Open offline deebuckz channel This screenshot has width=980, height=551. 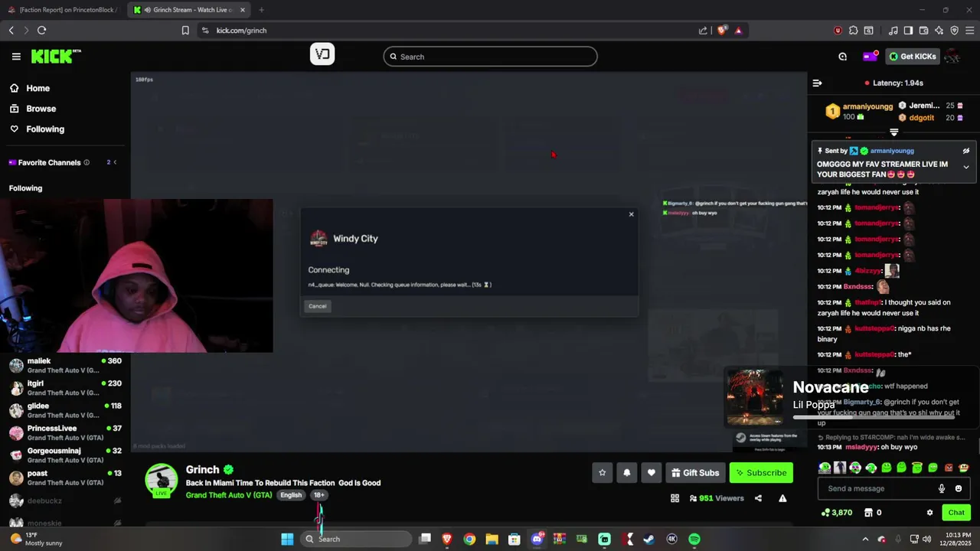[65, 500]
